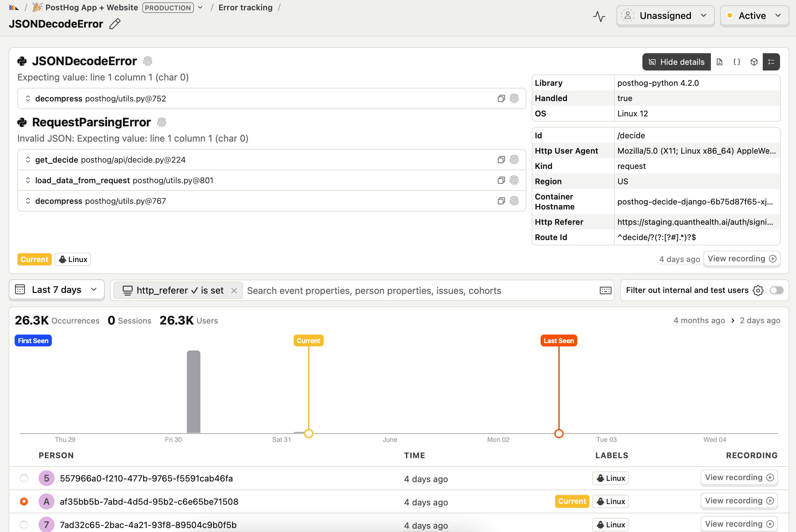Click the fingerprint icon on the load_data_from_request row
The width and height of the screenshot is (796, 532).
pos(514,181)
